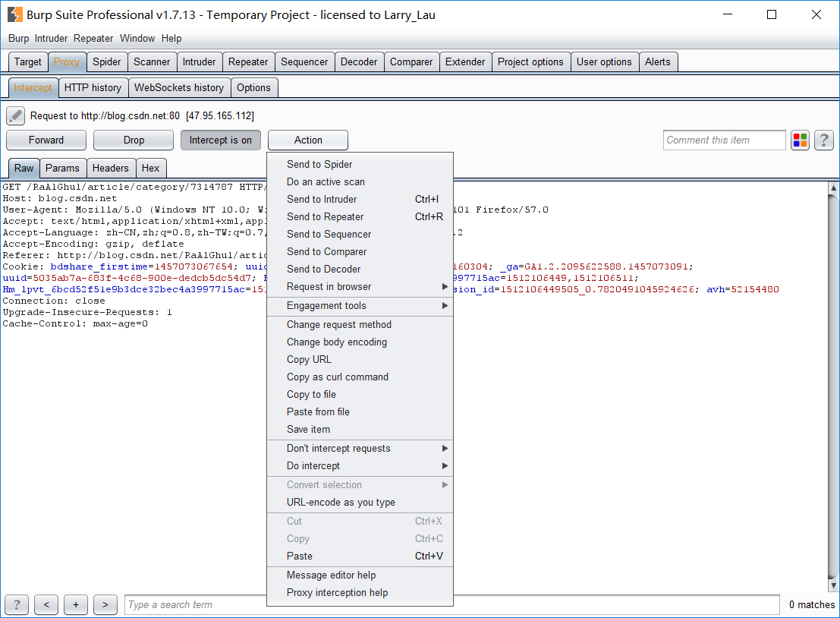The height and width of the screenshot is (618, 840).
Task: Open the proxy Options sub-tab
Action: click(253, 88)
